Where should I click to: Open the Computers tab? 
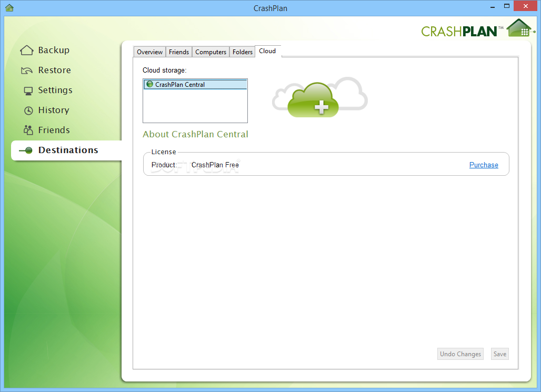point(211,52)
